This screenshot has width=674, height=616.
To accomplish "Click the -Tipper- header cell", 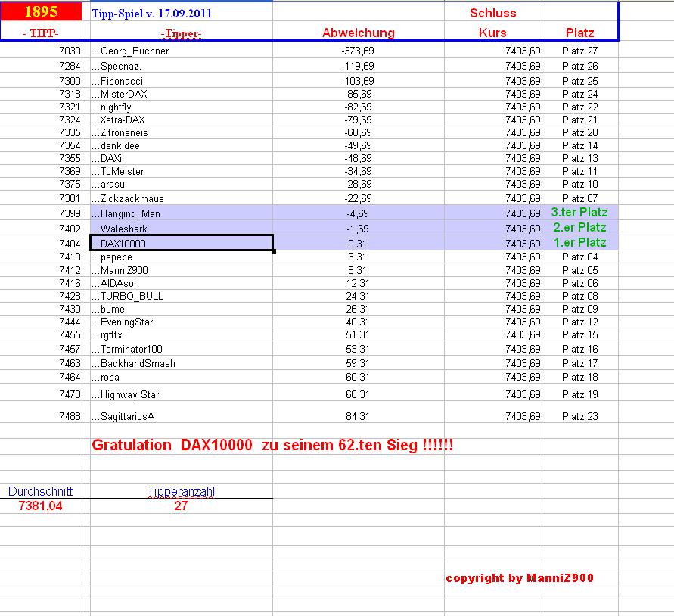I will (181, 33).
